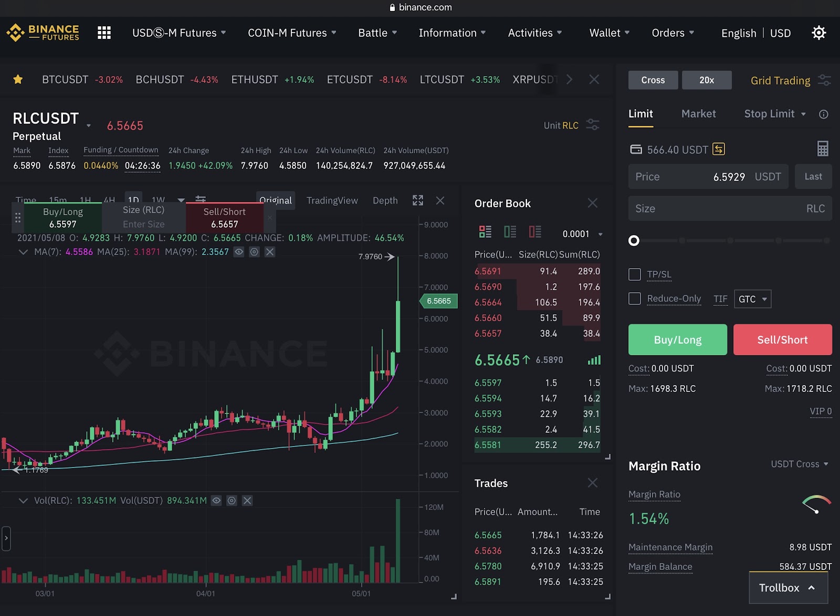Click the green Buy/Long button
The width and height of the screenshot is (840, 616).
coord(678,339)
